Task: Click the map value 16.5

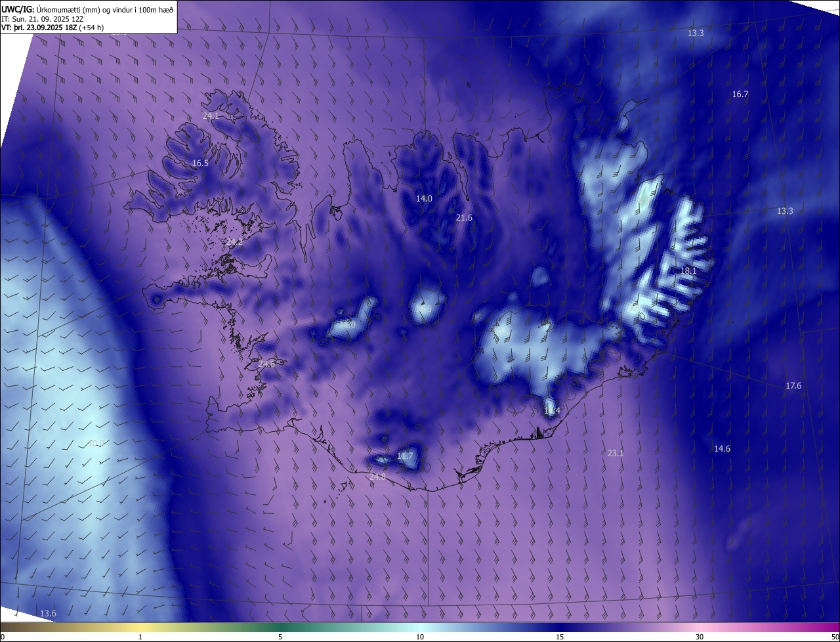Action: 200,163
